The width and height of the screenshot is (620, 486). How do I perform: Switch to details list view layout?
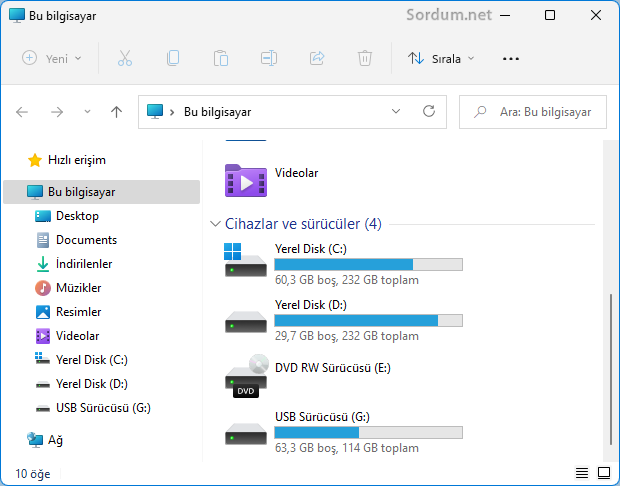click(582, 473)
